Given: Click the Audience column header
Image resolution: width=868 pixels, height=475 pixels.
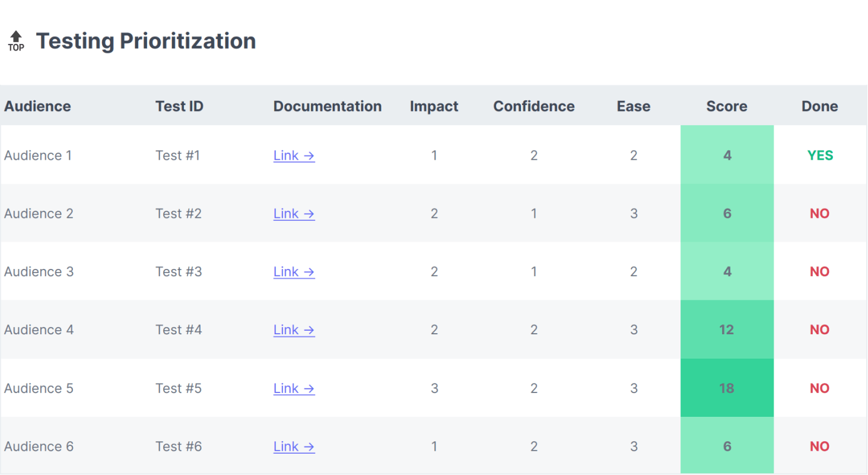Looking at the screenshot, I should 37,106.
